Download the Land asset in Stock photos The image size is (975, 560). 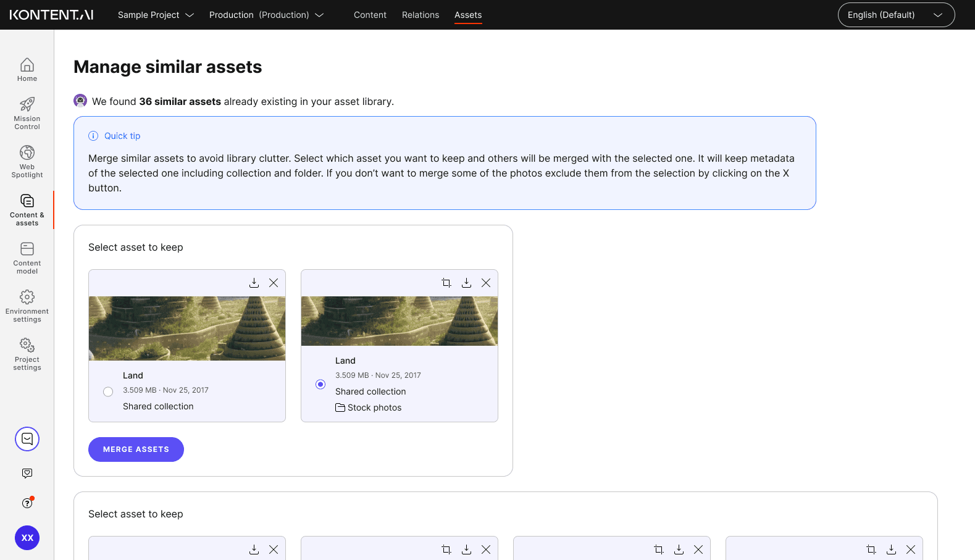(466, 283)
